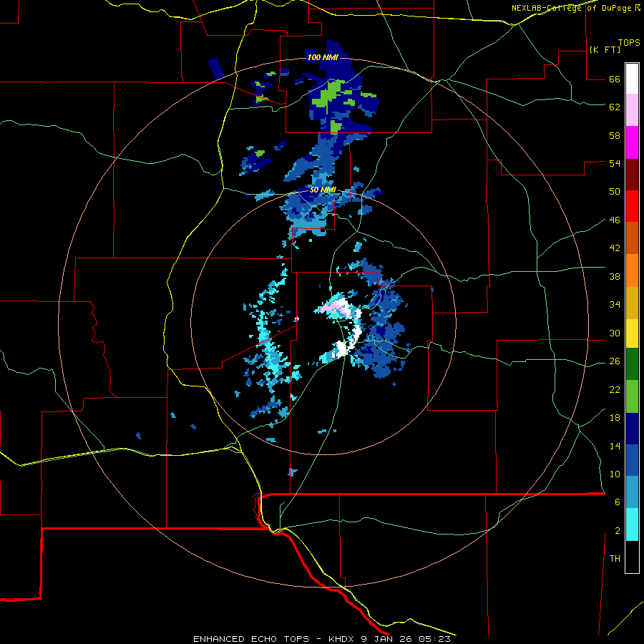
Task: Click the legend value 10
Action: pyautogui.click(x=615, y=474)
